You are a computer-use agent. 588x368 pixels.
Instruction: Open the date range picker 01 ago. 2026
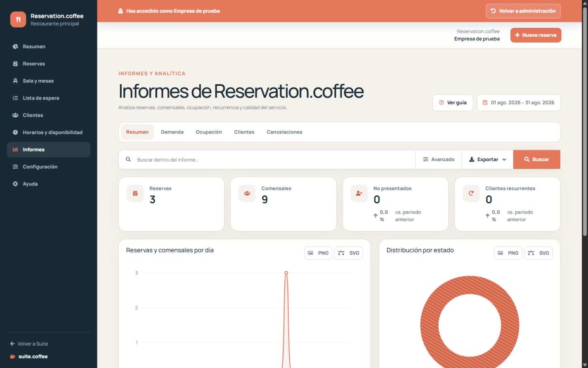coord(519,102)
